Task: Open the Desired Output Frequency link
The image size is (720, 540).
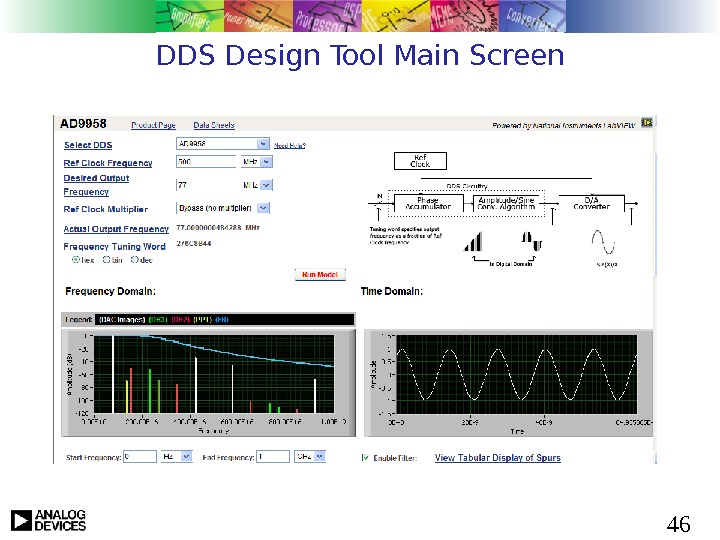Action: pos(96,185)
